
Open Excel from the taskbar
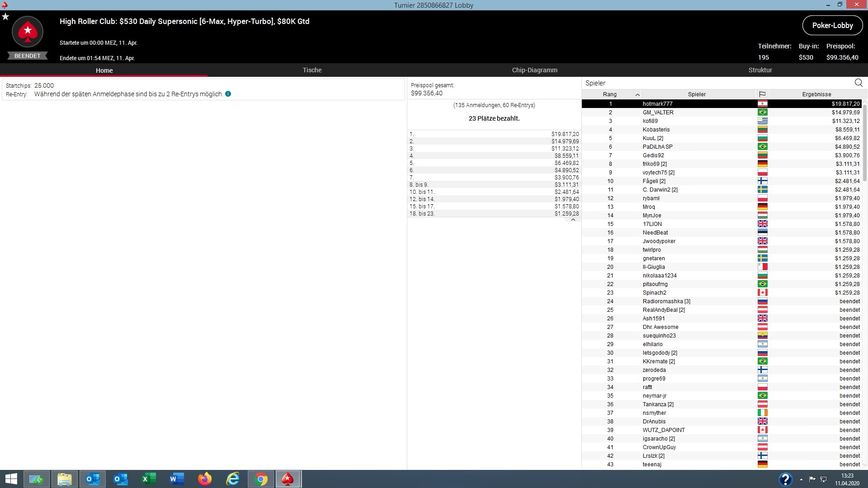pyautogui.click(x=149, y=479)
